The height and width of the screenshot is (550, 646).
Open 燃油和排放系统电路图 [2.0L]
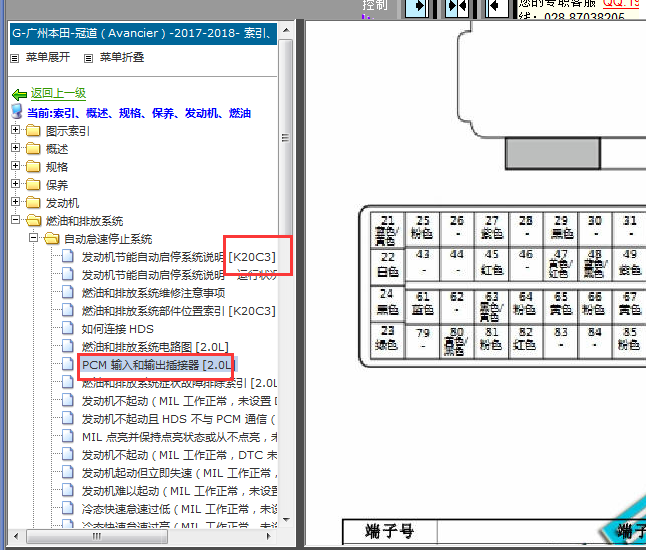pos(155,347)
